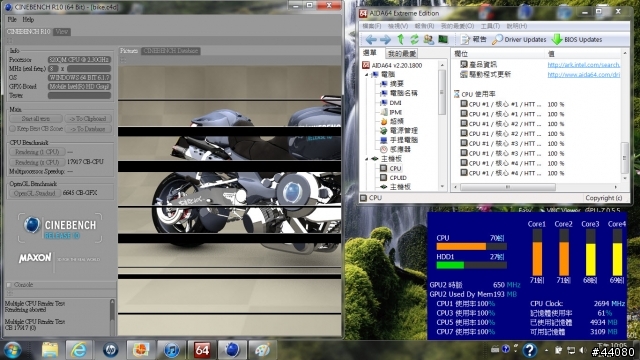This screenshot has height=360, width=640.
Task: Click the Rendering (1 CPU) button
Action: tap(37, 152)
